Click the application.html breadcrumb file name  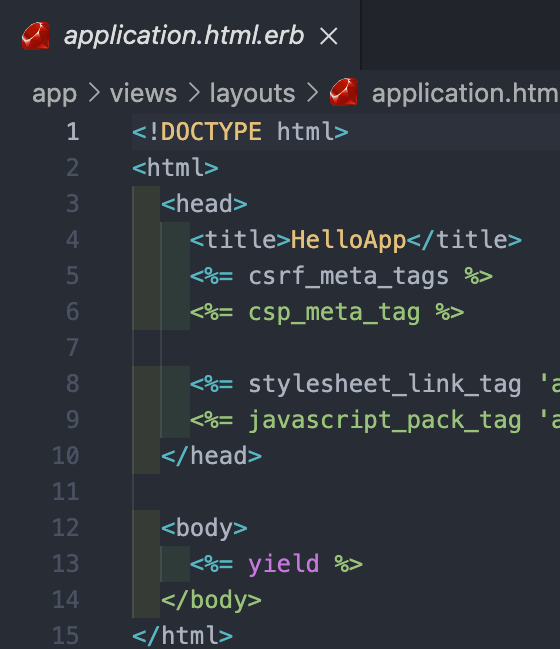pyautogui.click(x=466, y=93)
